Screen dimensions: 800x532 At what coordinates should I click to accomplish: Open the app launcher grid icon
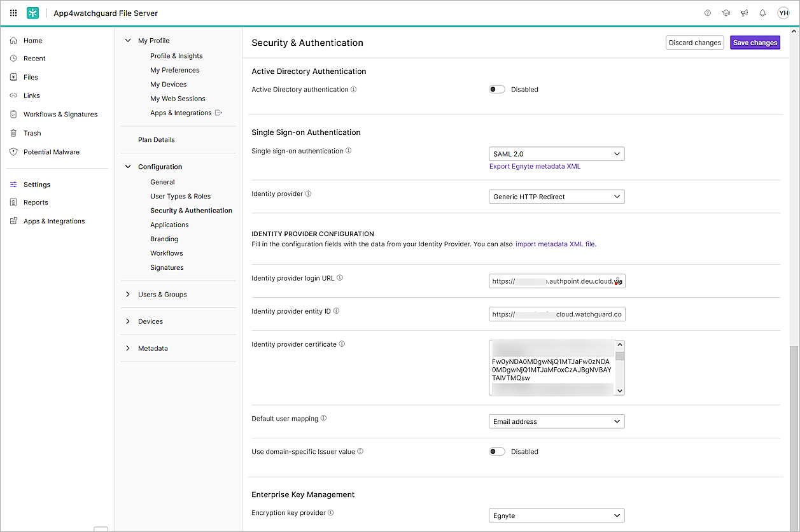coord(13,13)
